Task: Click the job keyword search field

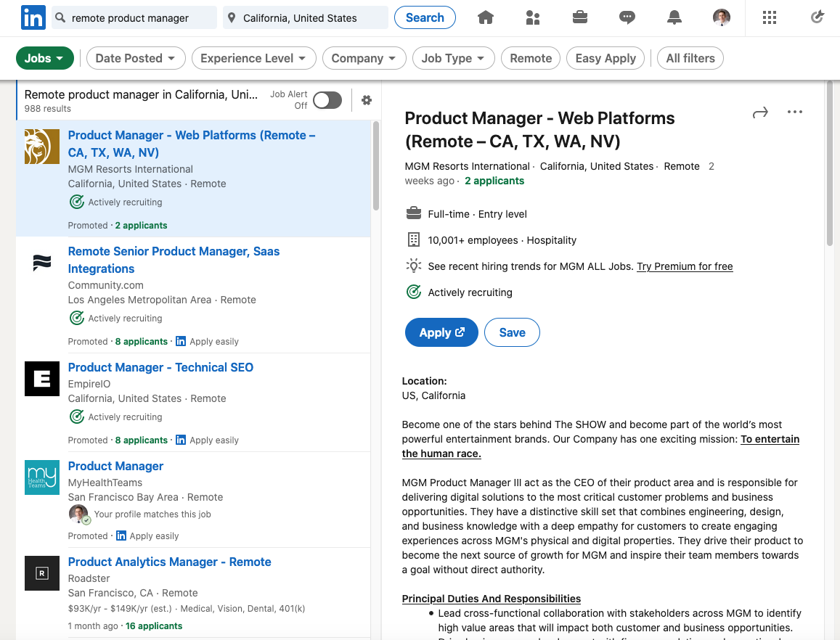Action: [134, 17]
